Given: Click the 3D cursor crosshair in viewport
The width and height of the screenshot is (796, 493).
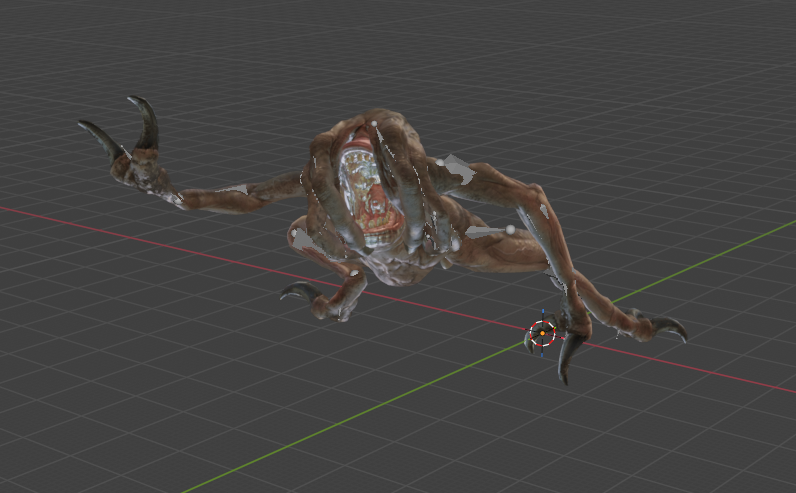Looking at the screenshot, I should tap(542, 333).
